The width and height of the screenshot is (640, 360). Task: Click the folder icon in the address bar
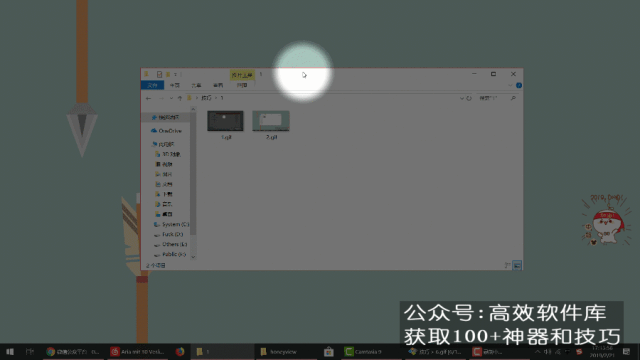pos(189,98)
